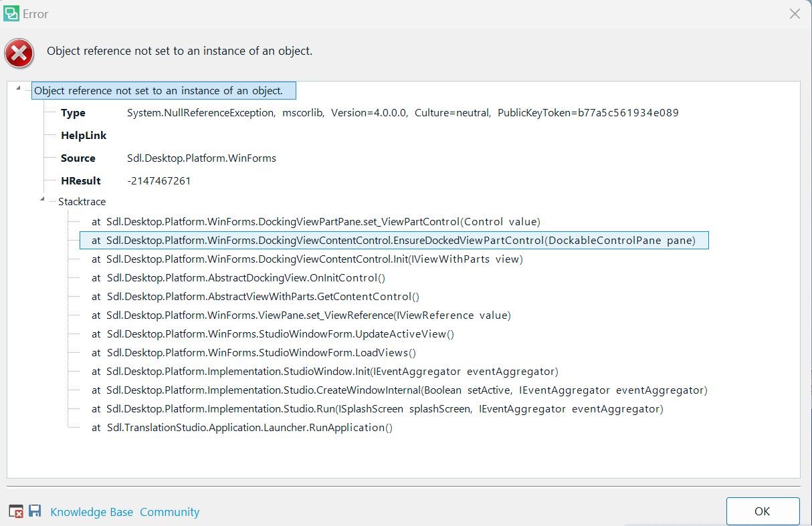The image size is (812, 526).
Task: Open the Knowledge Base link
Action: pyautogui.click(x=92, y=511)
